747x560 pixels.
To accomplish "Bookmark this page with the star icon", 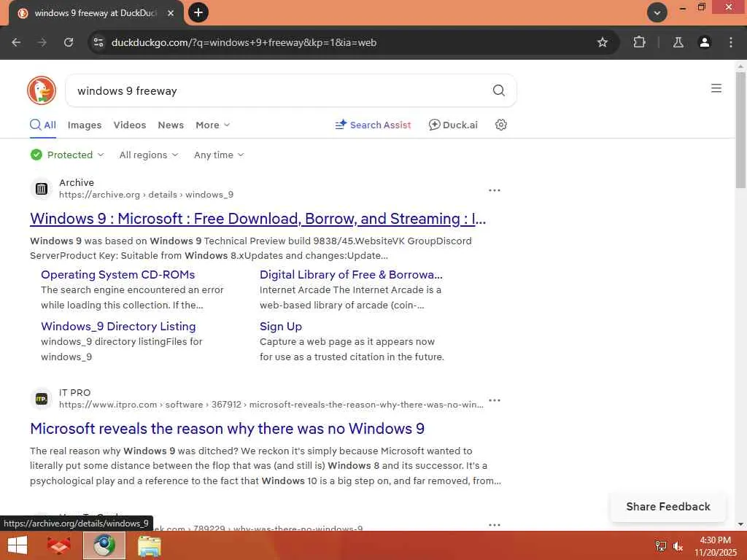I will [602, 42].
